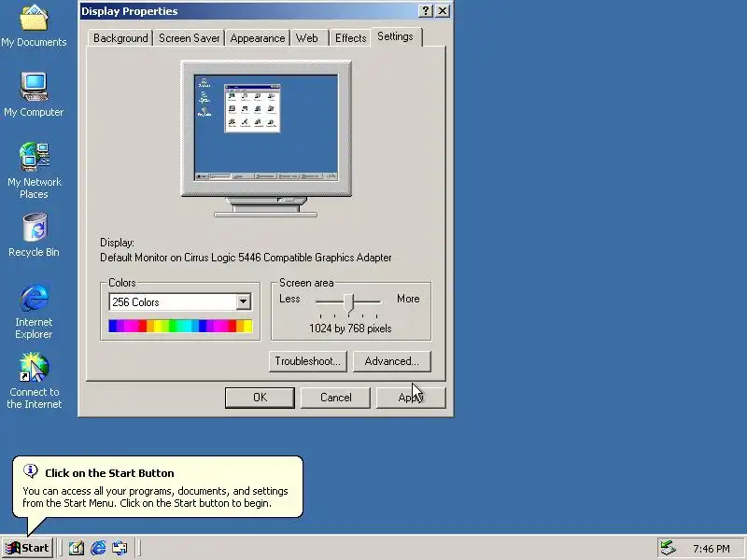The width and height of the screenshot is (747, 560).
Task: Launch Internet Explorer from quick launch bar
Action: (98, 548)
